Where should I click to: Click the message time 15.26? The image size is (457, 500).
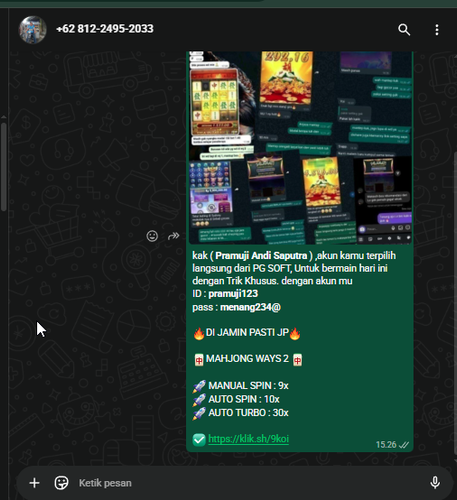point(386,445)
